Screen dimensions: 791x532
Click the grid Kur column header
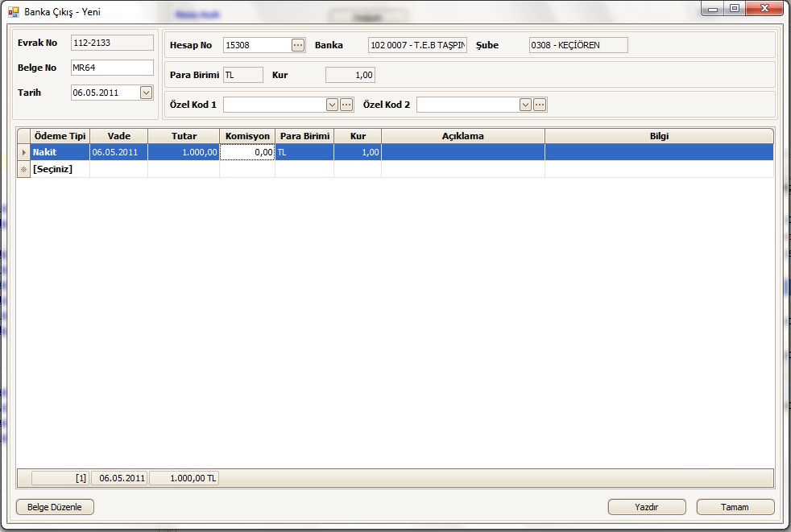tap(358, 136)
